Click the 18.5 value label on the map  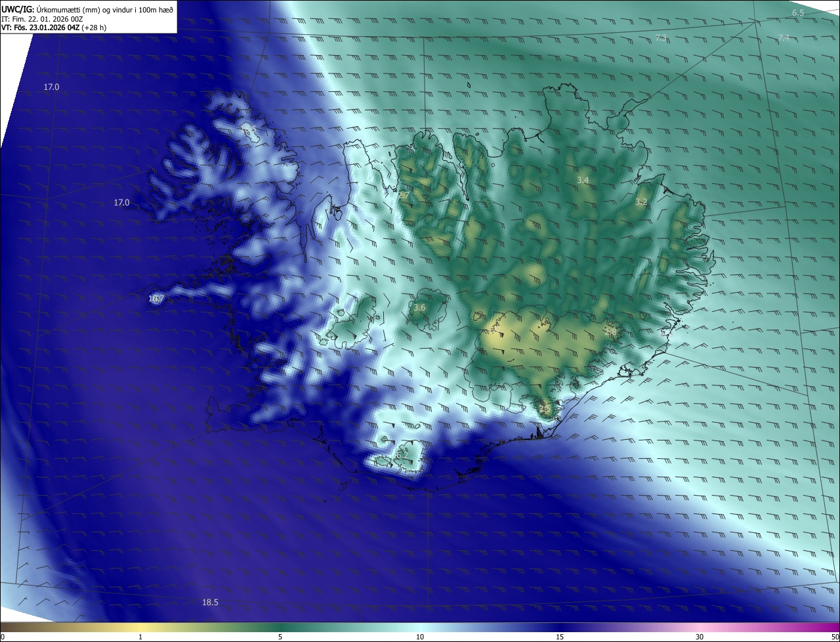pyautogui.click(x=210, y=603)
